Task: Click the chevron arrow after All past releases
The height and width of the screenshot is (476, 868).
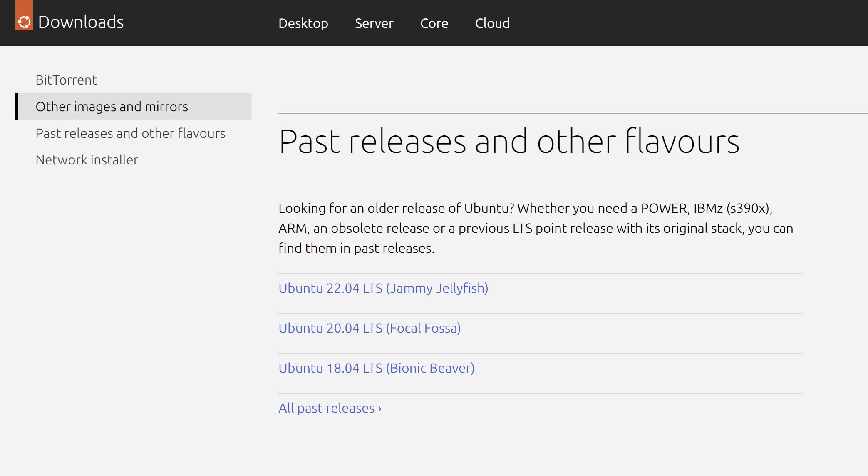Action: (x=379, y=409)
